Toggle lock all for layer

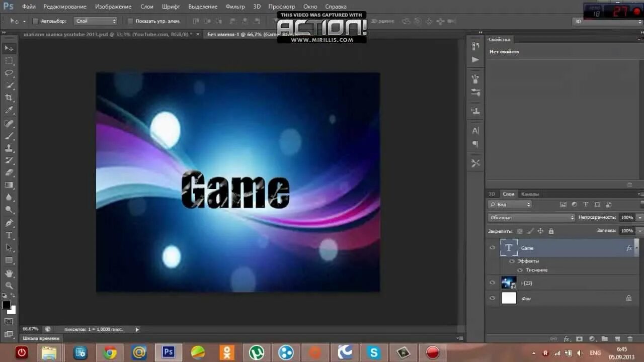[x=551, y=231]
